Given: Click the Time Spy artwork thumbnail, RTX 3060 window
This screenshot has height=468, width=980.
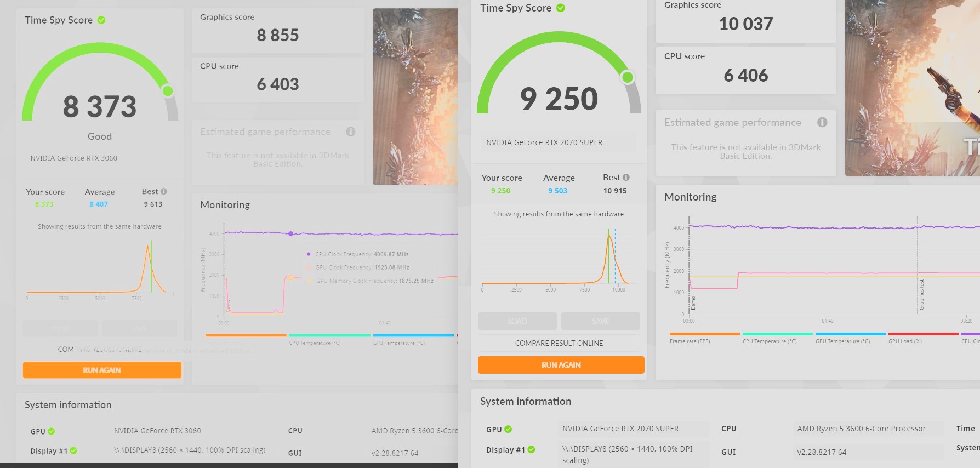Looking at the screenshot, I should coord(415,96).
